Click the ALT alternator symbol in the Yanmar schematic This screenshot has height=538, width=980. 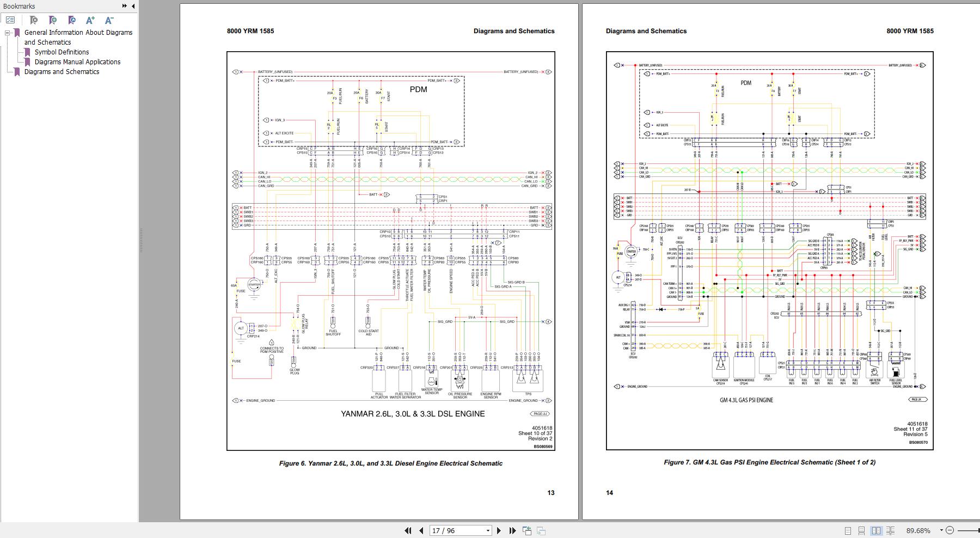pyautogui.click(x=241, y=328)
